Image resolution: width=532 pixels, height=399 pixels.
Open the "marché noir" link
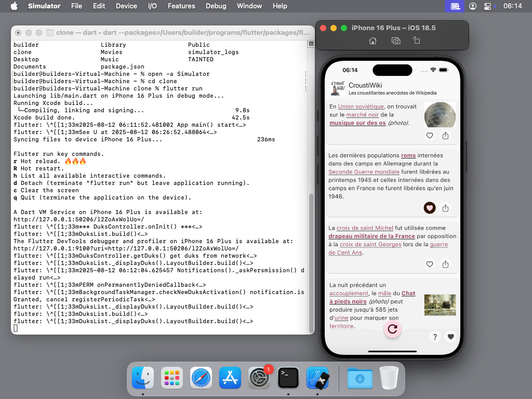click(x=363, y=115)
